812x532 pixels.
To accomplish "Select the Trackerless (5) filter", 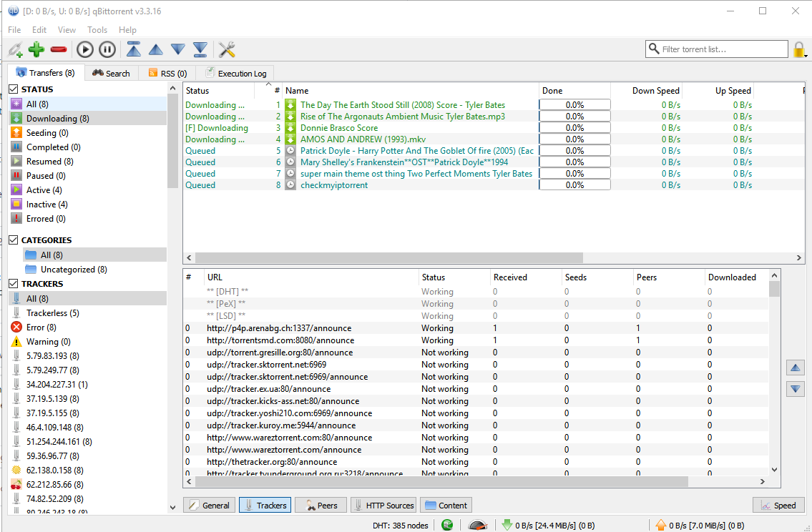I will coord(88,313).
